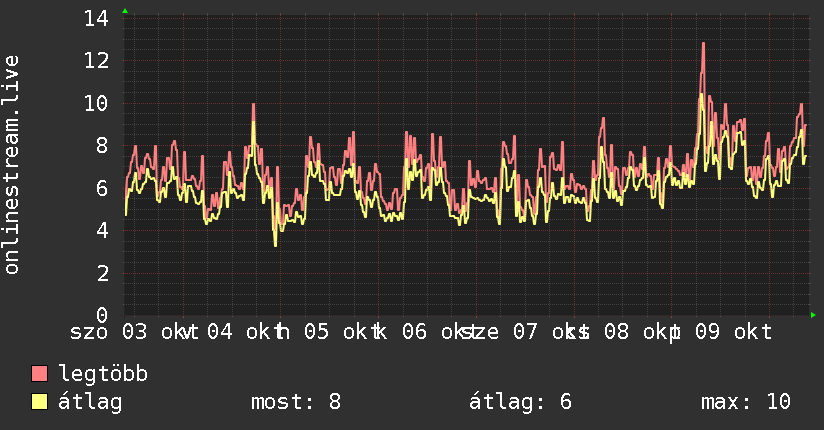Click the y-axis label 6
The image size is (824, 430).
coord(102,188)
